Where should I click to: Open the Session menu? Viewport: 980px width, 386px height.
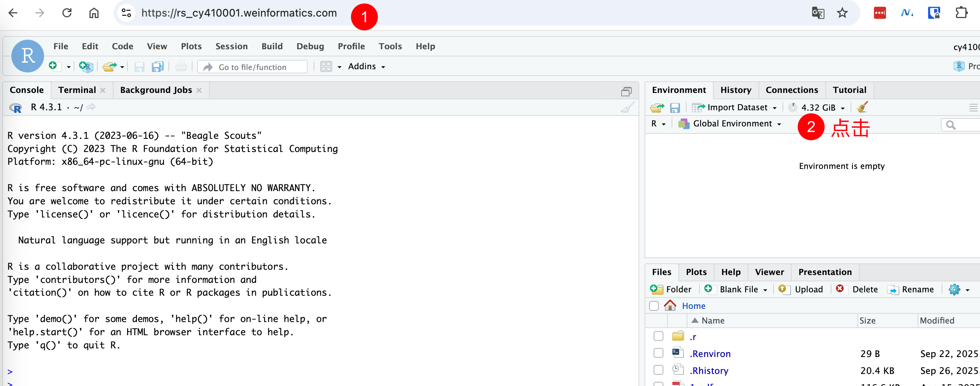231,46
